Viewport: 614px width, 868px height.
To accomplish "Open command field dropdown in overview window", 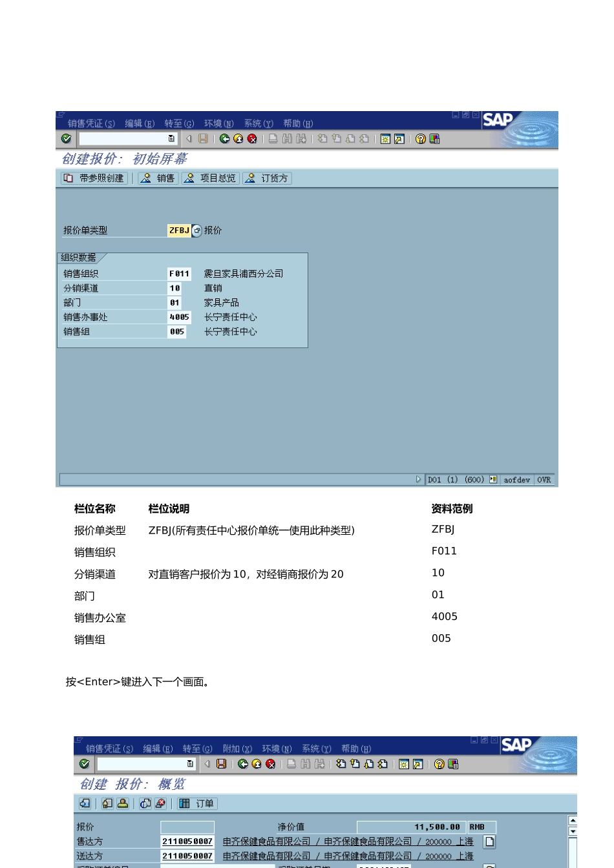I will click(x=190, y=764).
